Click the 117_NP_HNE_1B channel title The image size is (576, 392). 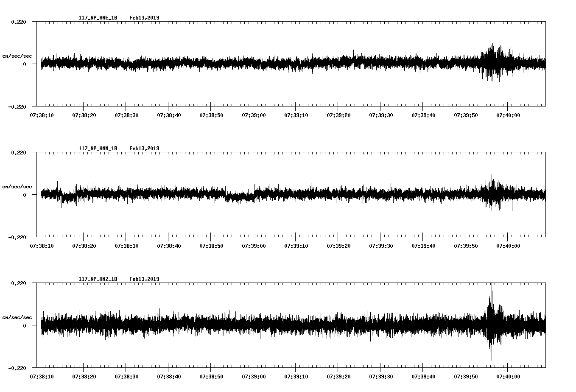pyautogui.click(x=98, y=18)
